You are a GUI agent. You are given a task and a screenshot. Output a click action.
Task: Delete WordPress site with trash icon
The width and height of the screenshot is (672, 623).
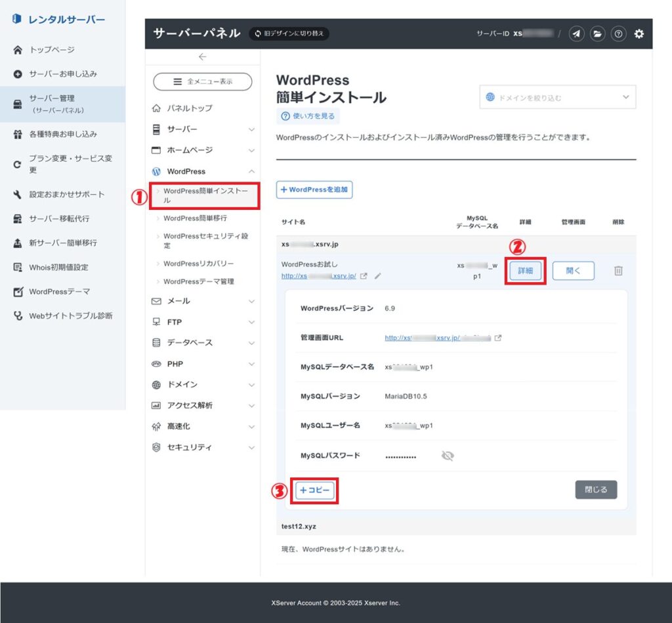618,271
